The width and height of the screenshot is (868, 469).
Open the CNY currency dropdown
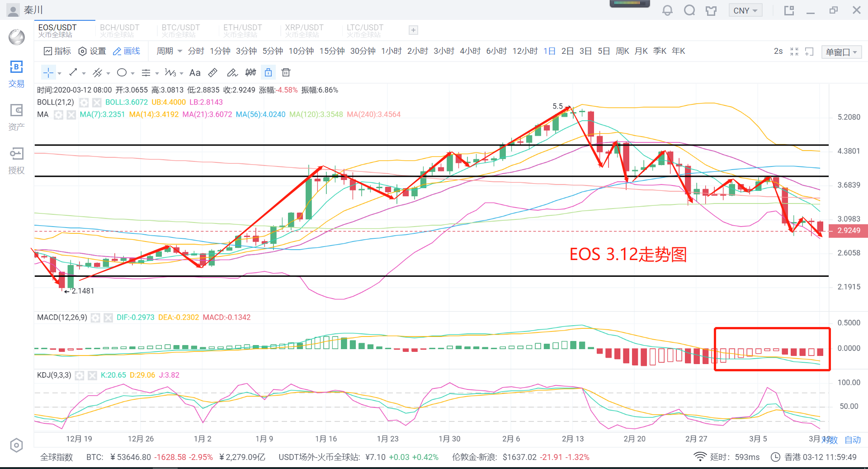tap(745, 10)
